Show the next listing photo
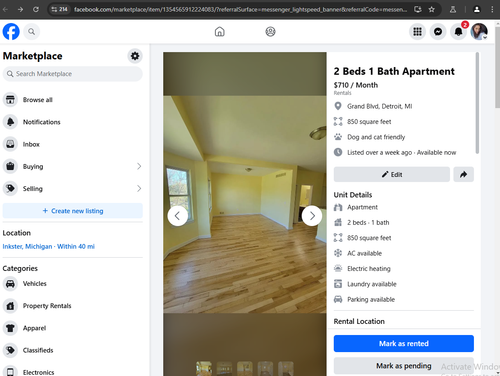This screenshot has width=500, height=376. (312, 216)
